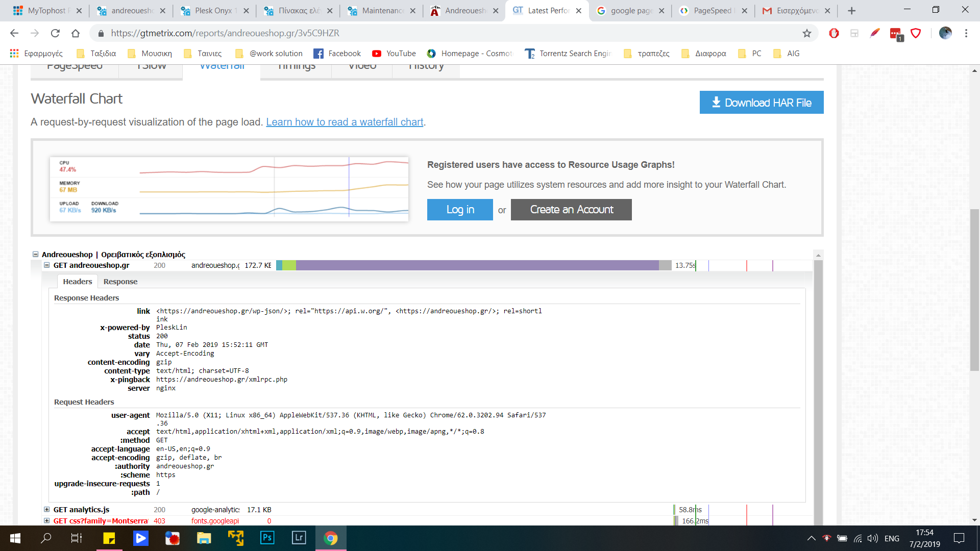The height and width of the screenshot is (551, 980).
Task: Click purple waiting bar of andreoueshop.gr
Action: (x=477, y=265)
